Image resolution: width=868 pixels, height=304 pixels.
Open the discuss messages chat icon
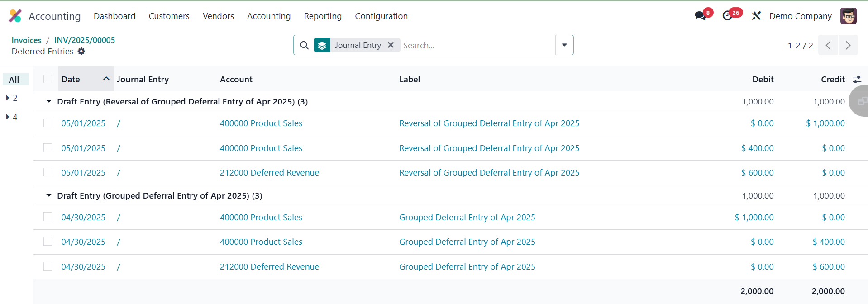tap(700, 16)
